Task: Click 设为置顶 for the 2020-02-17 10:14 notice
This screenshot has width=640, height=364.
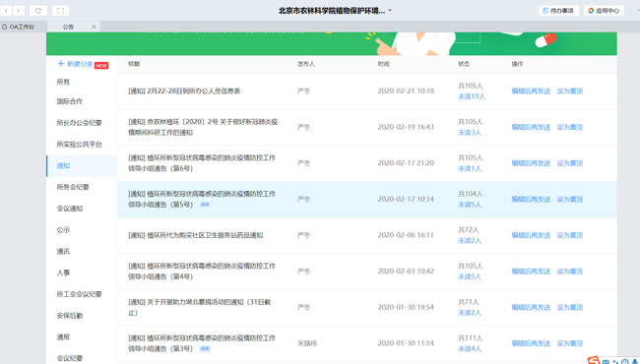Action: (570, 200)
